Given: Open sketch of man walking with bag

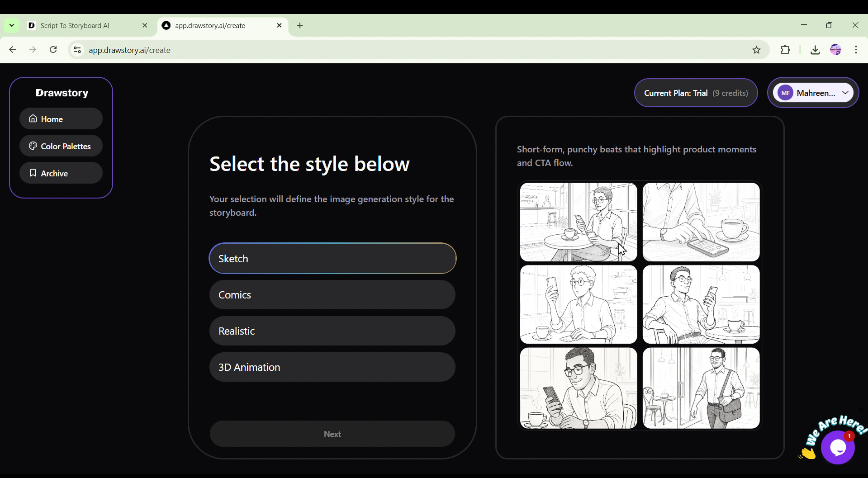Looking at the screenshot, I should click(x=701, y=388).
